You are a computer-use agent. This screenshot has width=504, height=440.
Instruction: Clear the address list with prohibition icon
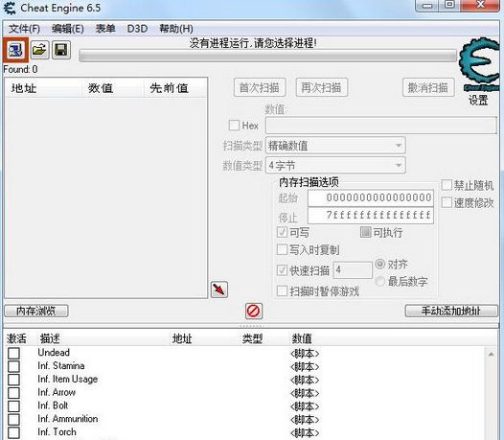tap(254, 311)
